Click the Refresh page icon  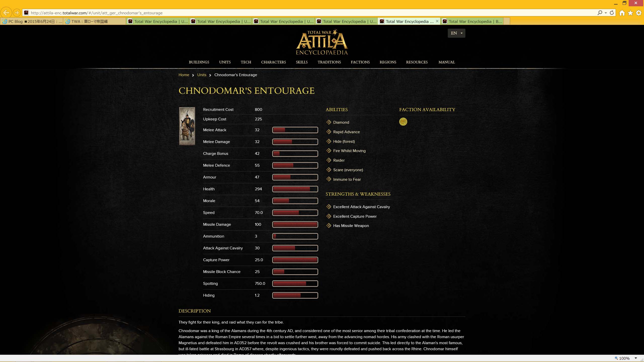(612, 13)
